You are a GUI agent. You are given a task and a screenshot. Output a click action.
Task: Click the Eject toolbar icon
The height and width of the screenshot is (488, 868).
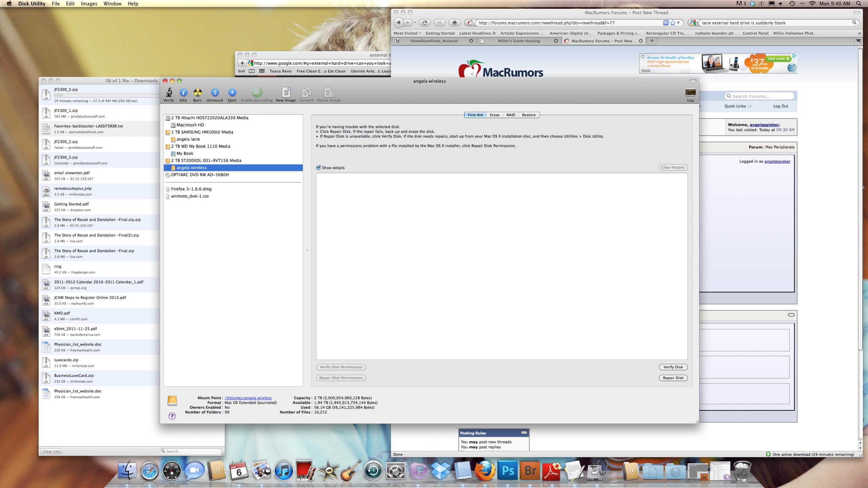[x=232, y=93]
